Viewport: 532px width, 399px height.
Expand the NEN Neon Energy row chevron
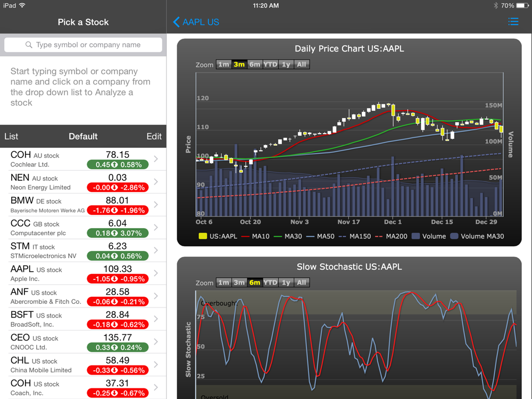click(x=156, y=181)
